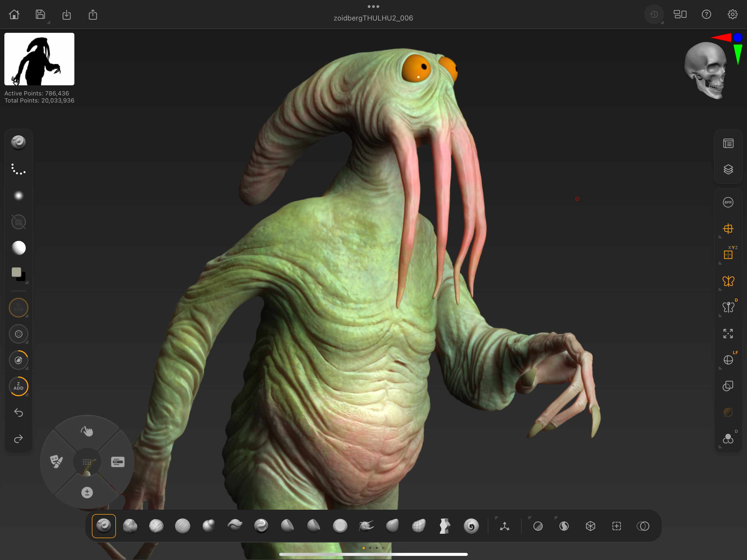Open the tool menu list panel icon
Screen dimensions: 747x560
[x=728, y=144]
